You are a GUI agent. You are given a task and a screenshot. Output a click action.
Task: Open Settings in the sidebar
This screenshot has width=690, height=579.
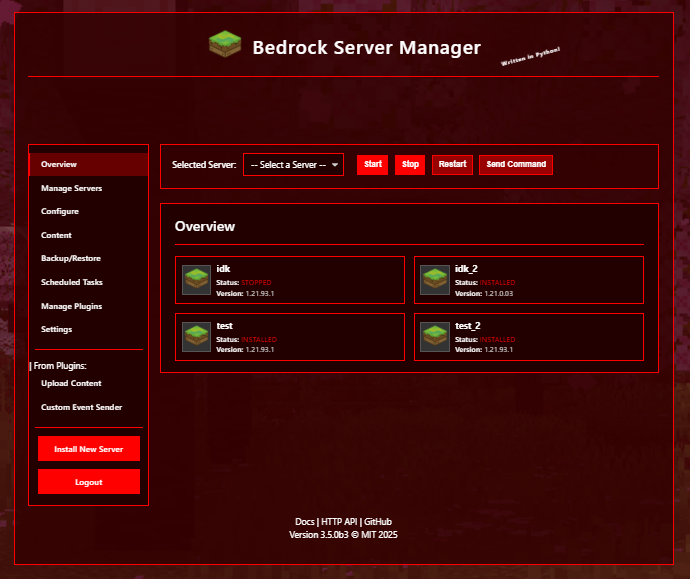coord(88,330)
